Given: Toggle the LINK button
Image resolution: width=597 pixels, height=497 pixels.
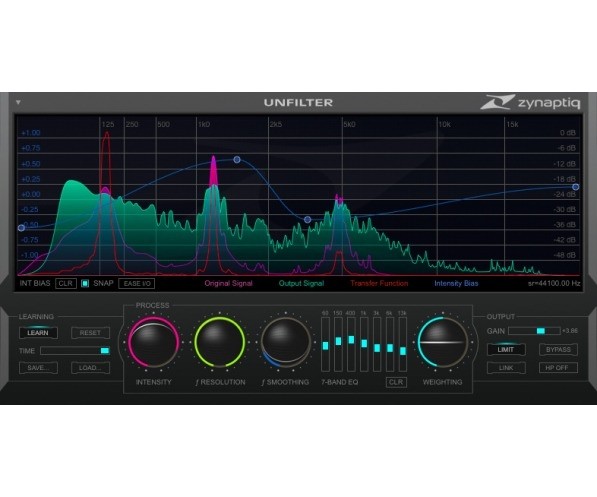Looking at the screenshot, I should [x=506, y=368].
